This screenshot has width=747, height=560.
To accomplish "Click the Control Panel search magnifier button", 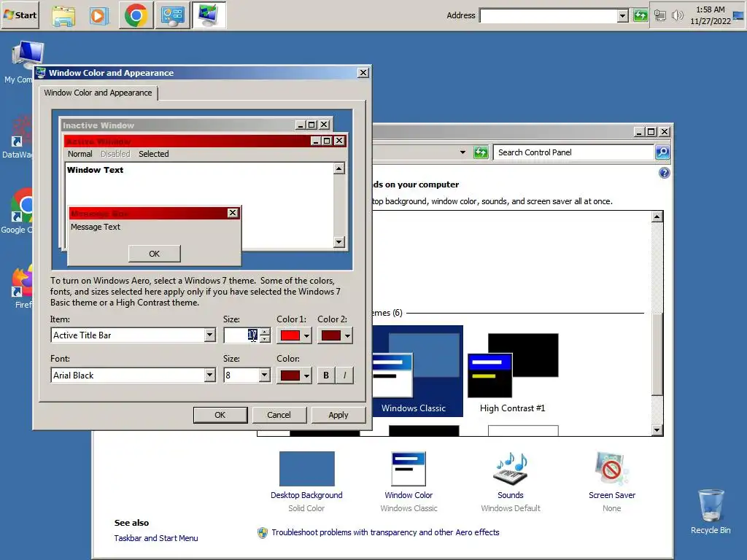I will [x=662, y=152].
